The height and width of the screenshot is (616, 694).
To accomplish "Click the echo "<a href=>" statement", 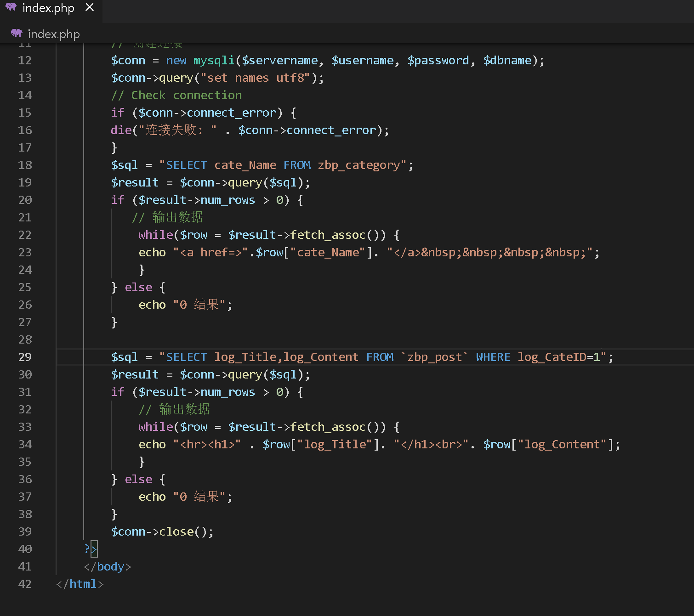I will 369,252.
